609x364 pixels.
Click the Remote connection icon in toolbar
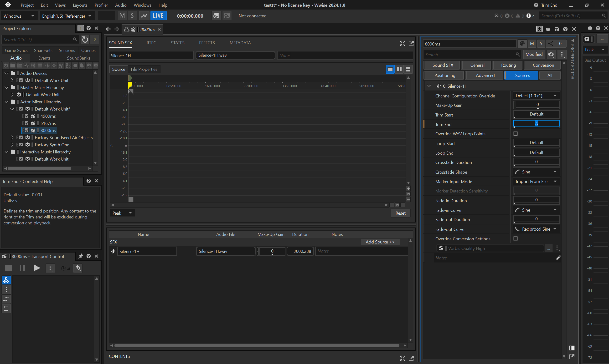tap(216, 16)
